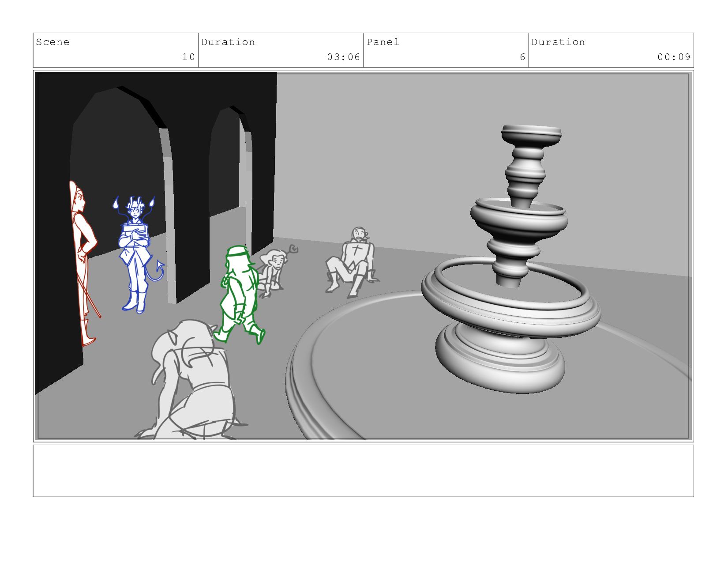The width and height of the screenshot is (728, 563).
Task: Click the Scene label in header
Action: tap(53, 42)
